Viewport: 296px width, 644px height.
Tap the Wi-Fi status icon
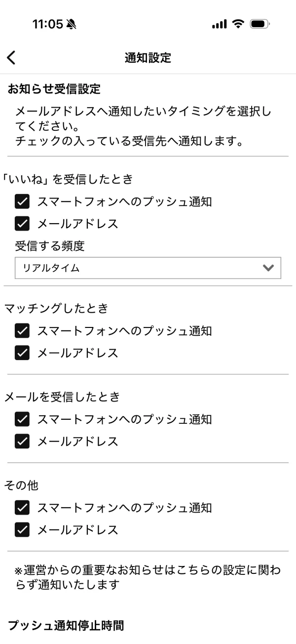point(239,24)
